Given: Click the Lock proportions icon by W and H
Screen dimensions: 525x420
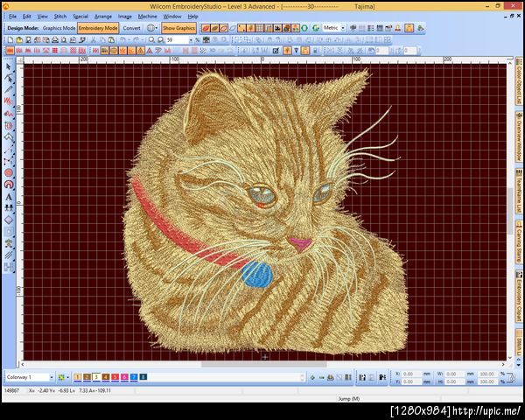Looking at the screenshot, I should click(x=511, y=378).
